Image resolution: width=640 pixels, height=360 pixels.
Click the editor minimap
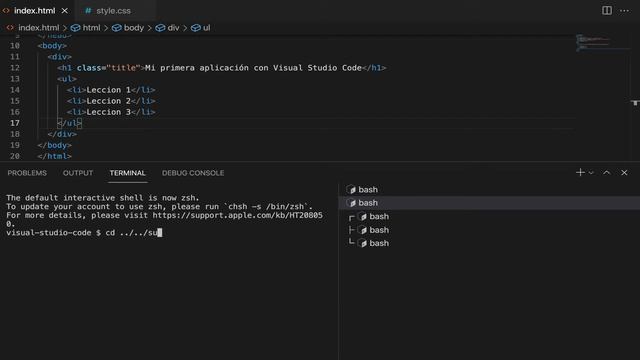point(602,42)
